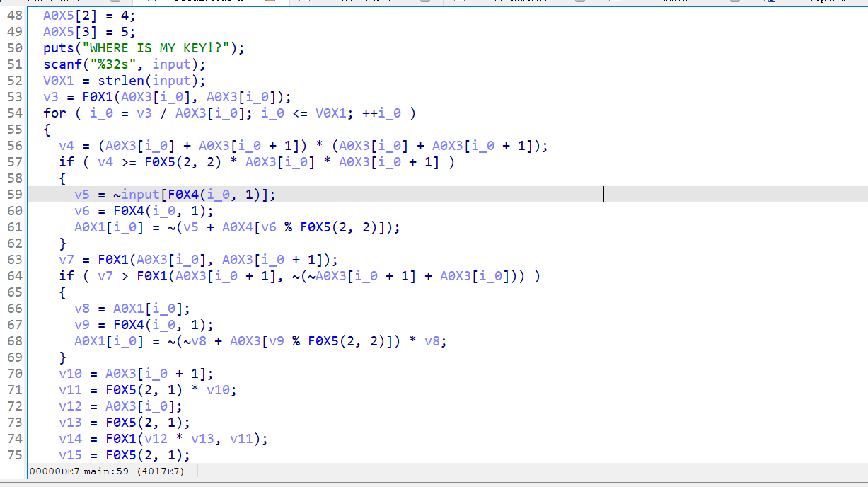The width and height of the screenshot is (868, 487).
Task: Click the opening brace on line 65
Action: (x=62, y=292)
